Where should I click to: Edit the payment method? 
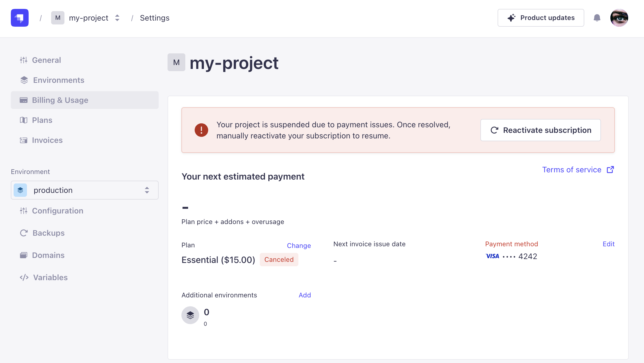608,244
